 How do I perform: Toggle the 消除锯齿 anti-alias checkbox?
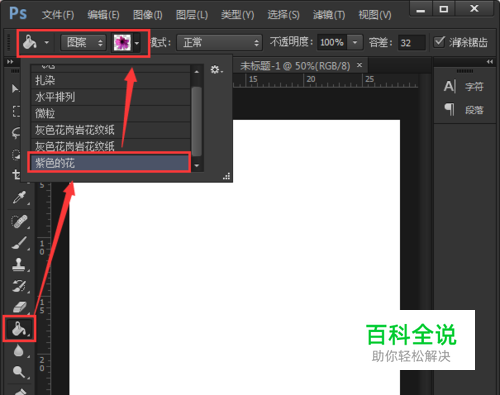pos(439,42)
